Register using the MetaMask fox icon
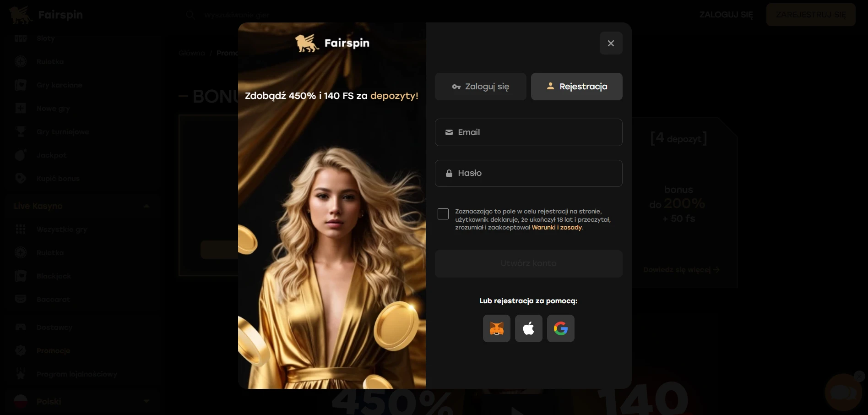This screenshot has width=868, height=415. [497, 328]
